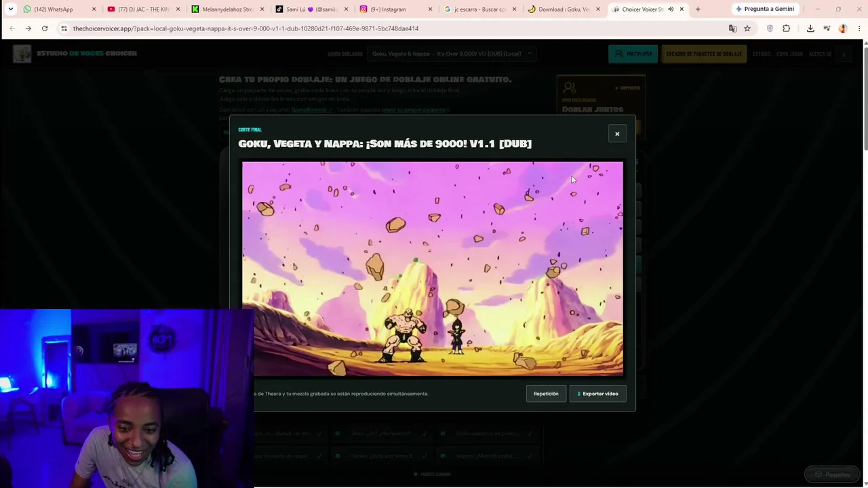Image resolution: width=868 pixels, height=488 pixels.
Task: Open the Estudio menu item
Action: coord(762,54)
